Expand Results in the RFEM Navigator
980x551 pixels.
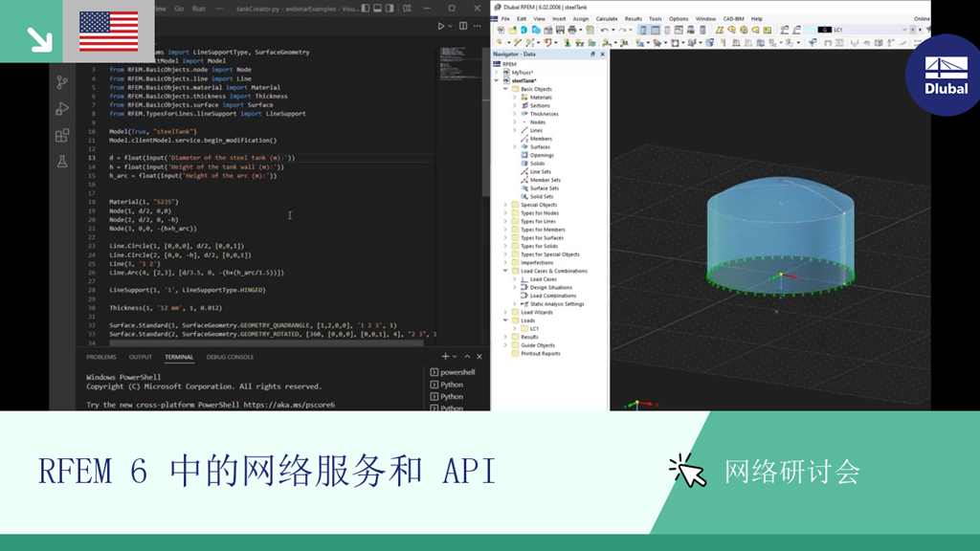(504, 335)
